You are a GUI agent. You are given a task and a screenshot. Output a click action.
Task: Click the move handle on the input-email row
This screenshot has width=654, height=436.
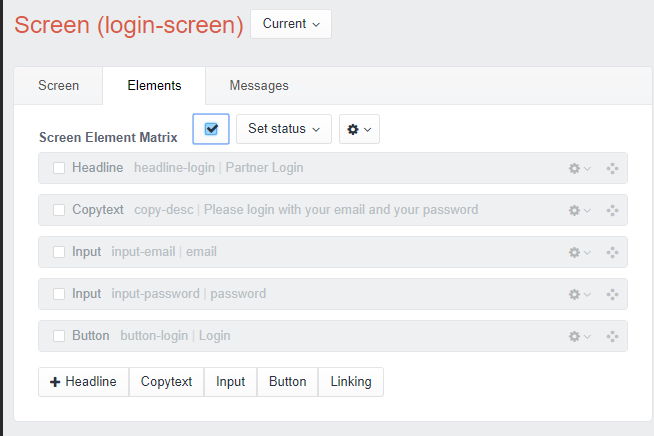tap(613, 252)
